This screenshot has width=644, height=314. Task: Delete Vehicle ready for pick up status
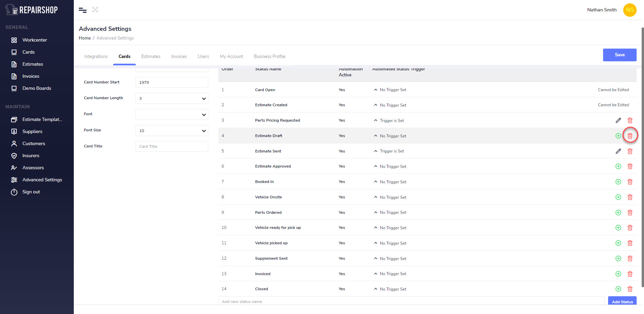[x=630, y=228]
